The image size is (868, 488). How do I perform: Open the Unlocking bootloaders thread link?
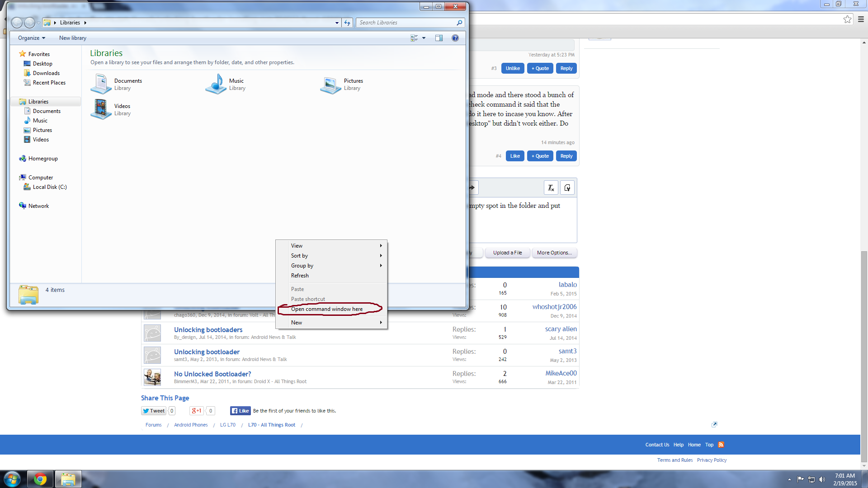click(x=208, y=330)
